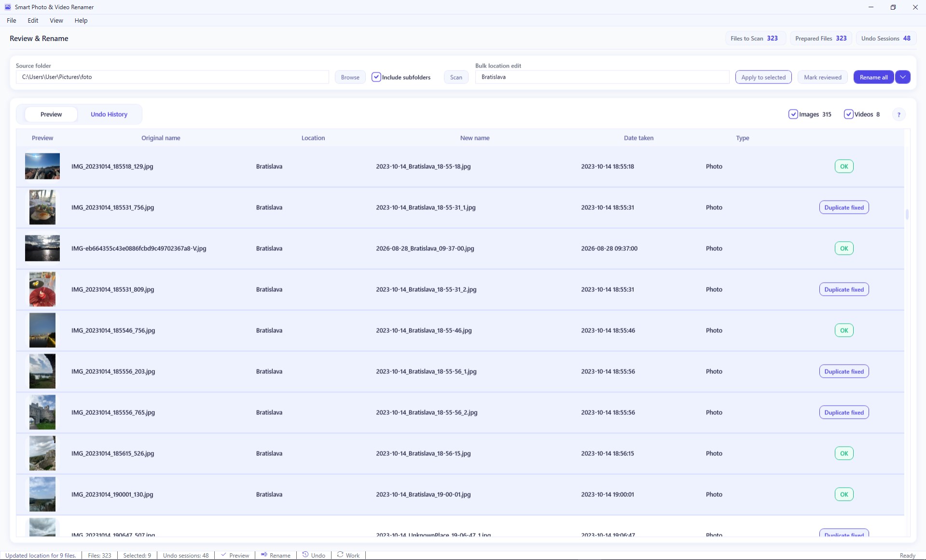Screen dimensions: 926x560
Task: Click Undo Sessions 48 counter
Action: (x=885, y=39)
